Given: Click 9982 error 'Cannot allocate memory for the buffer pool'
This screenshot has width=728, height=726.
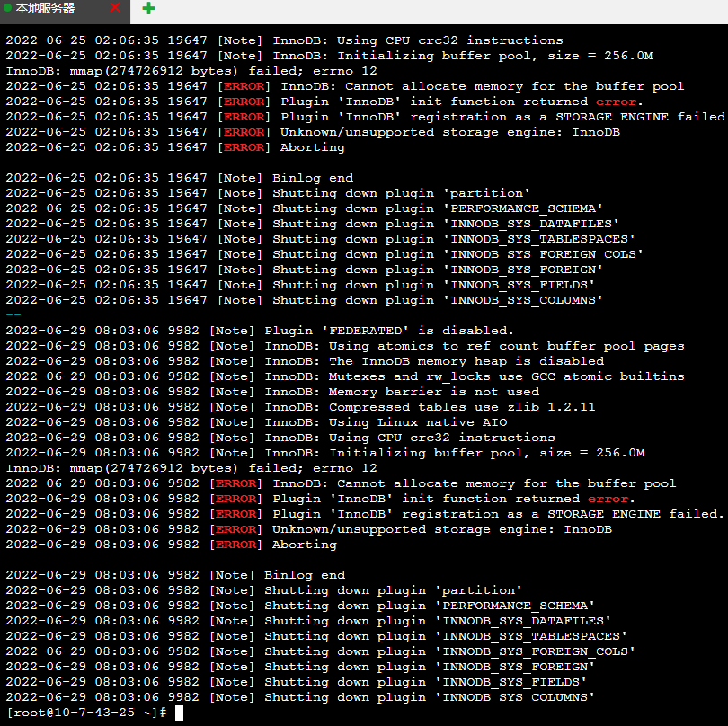Looking at the screenshot, I should coord(341,483).
